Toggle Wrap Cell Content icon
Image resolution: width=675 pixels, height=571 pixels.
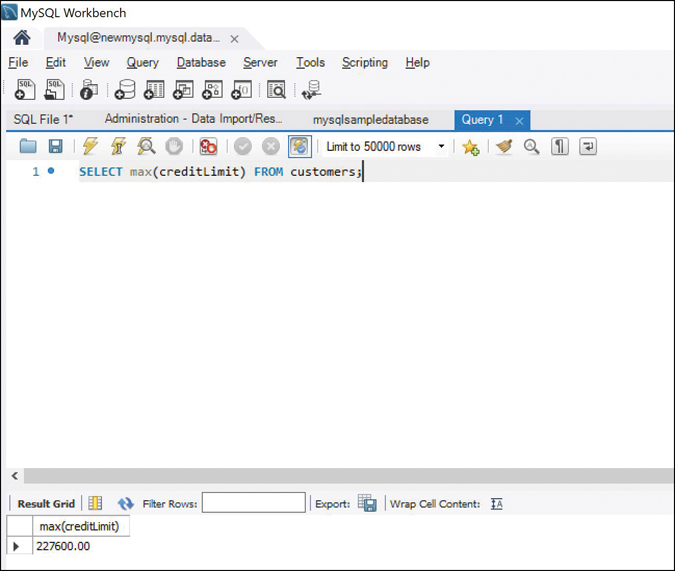coord(497,504)
